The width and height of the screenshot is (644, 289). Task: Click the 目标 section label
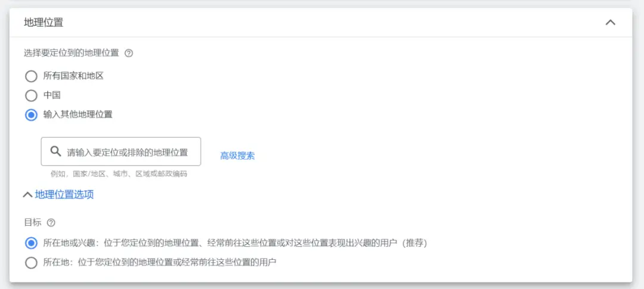click(x=33, y=223)
